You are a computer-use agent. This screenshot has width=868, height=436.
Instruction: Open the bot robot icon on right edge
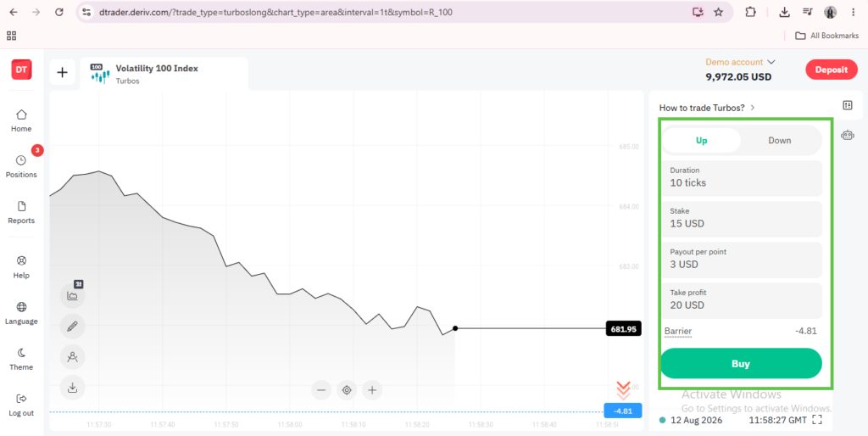pyautogui.click(x=848, y=135)
